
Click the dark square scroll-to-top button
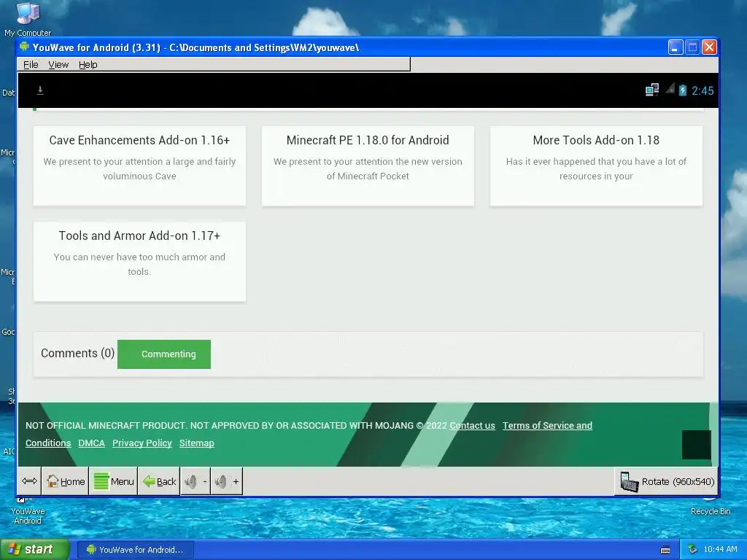[696, 445]
